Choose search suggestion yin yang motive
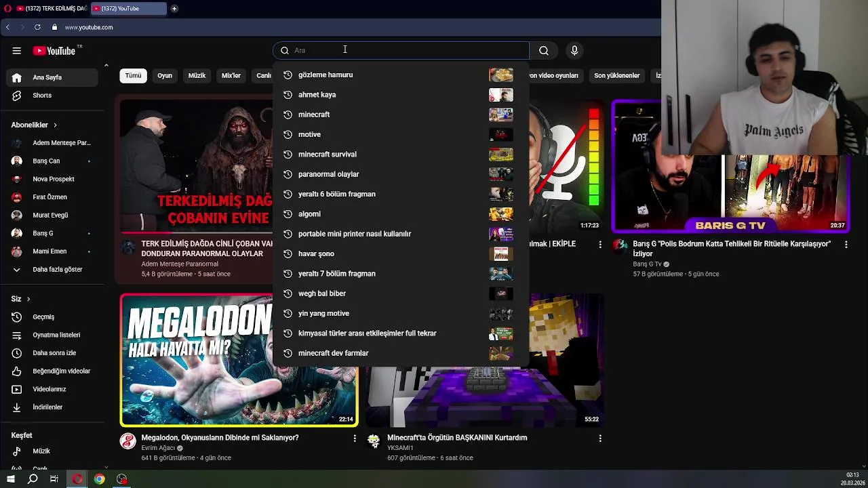Image resolution: width=868 pixels, height=488 pixels. pyautogui.click(x=401, y=313)
